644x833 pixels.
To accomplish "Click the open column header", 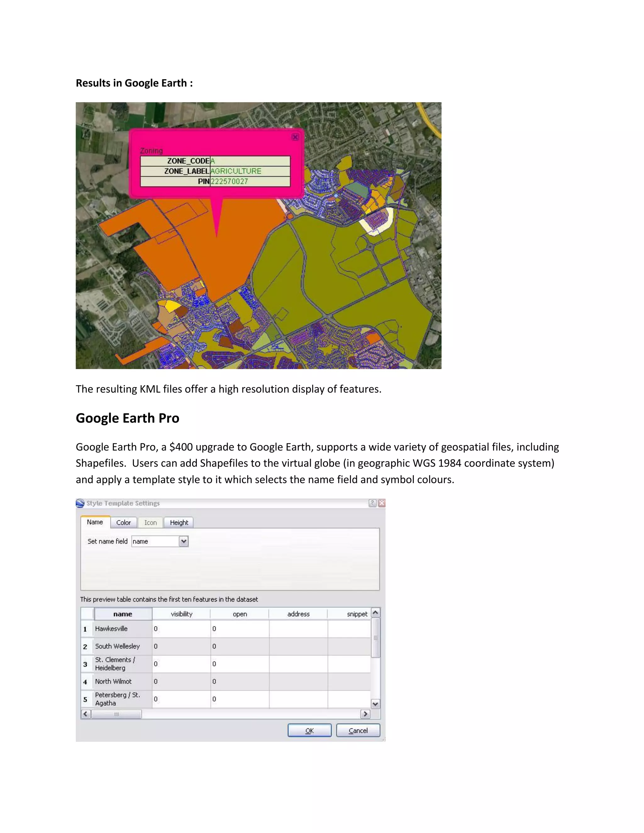I will pyautogui.click(x=240, y=614).
